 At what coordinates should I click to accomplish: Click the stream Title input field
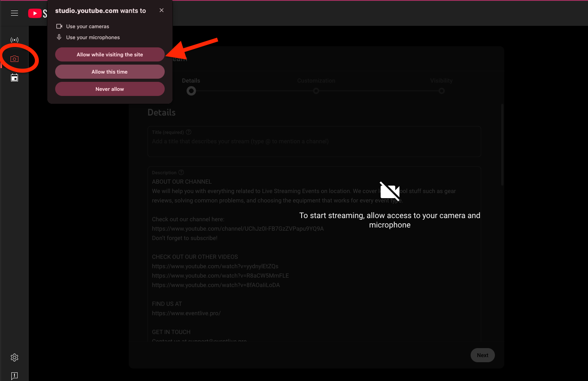314,142
